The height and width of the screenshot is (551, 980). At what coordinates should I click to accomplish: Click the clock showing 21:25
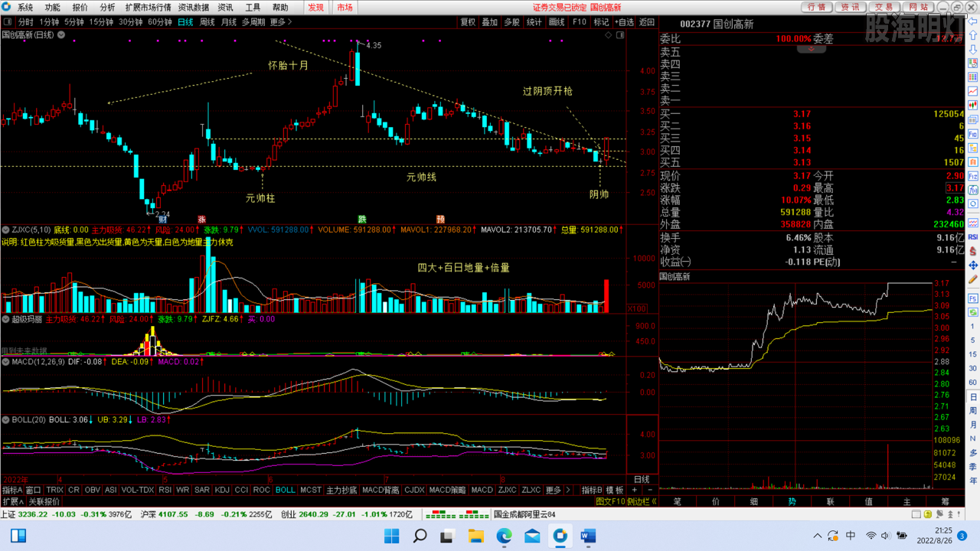[943, 530]
